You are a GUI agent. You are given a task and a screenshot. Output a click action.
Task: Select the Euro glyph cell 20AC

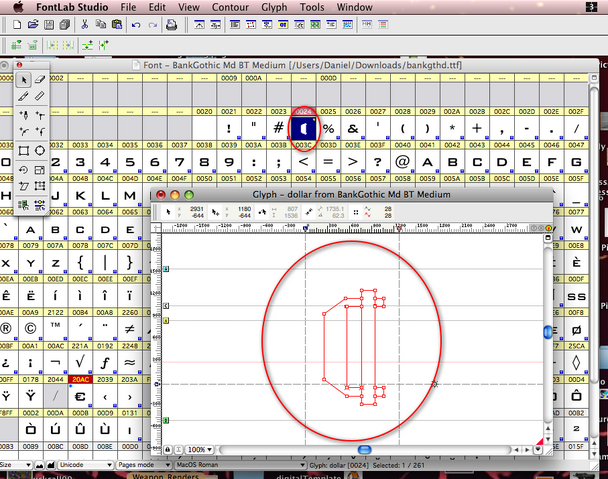(80, 396)
